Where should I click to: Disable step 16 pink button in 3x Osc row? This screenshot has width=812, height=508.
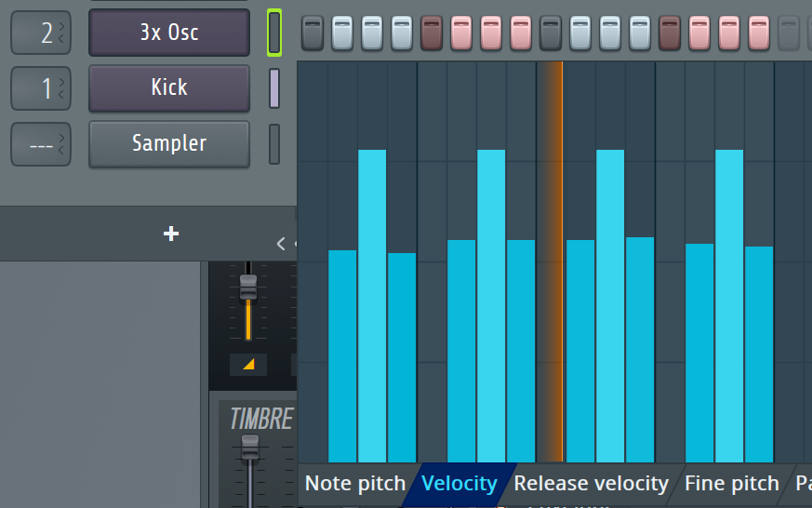[759, 33]
